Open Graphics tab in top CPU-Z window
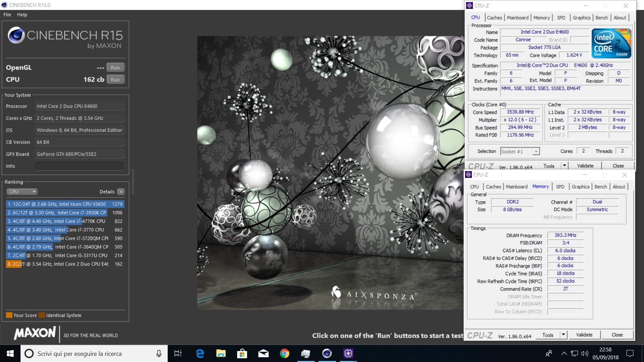The width and height of the screenshot is (644, 362). [582, 18]
